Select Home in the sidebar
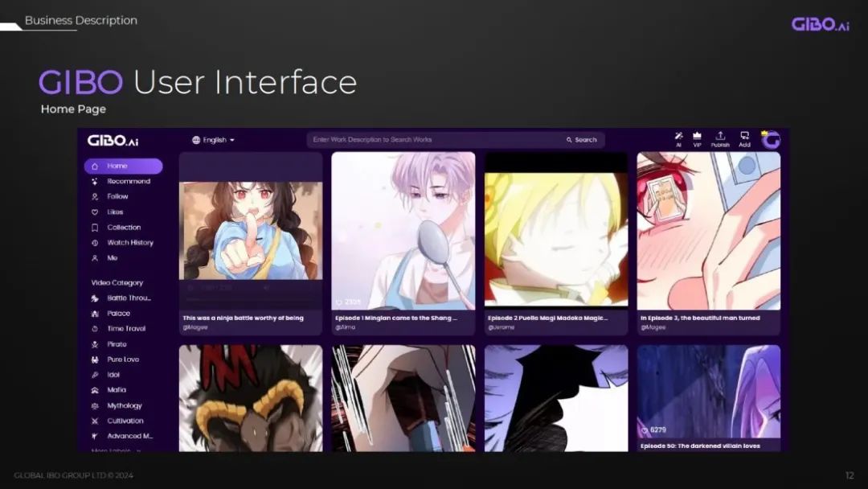 tap(123, 166)
